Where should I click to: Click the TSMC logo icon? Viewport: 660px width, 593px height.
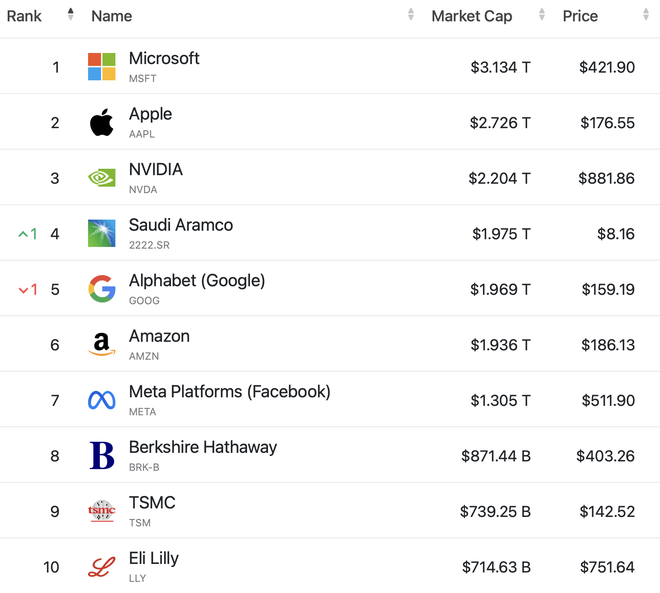point(101,511)
